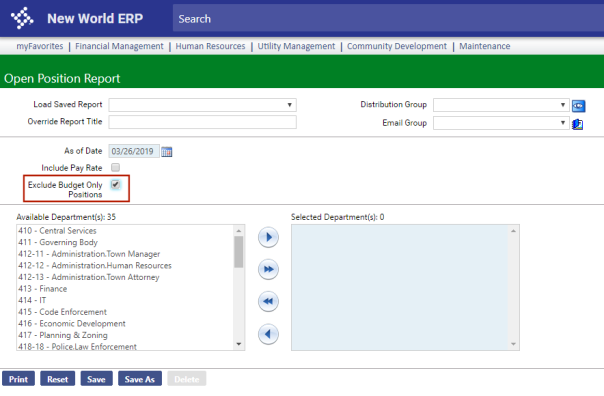Open the Financial Management menu
The width and height of the screenshot is (604, 396).
[x=119, y=46]
